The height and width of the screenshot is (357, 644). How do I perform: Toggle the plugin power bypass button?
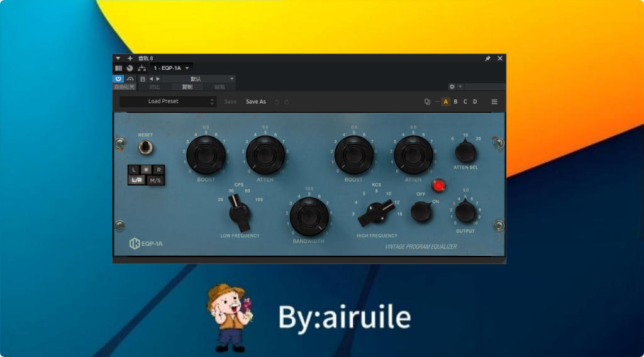(118, 79)
